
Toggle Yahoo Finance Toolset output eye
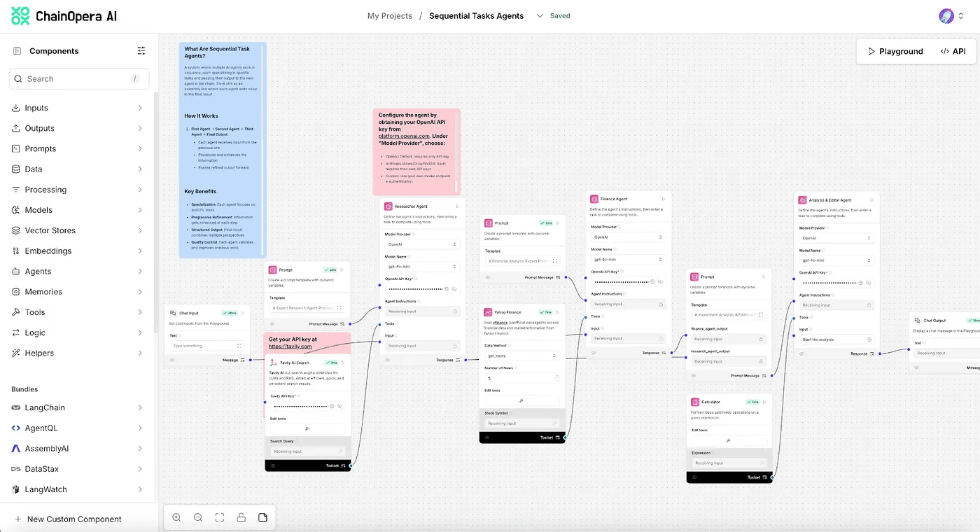486,437
